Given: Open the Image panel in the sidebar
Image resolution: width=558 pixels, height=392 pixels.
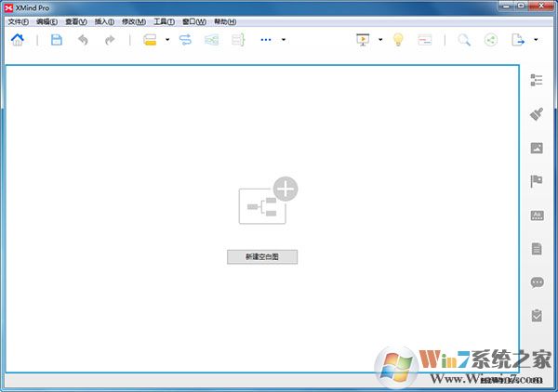Looking at the screenshot, I should pyautogui.click(x=537, y=148).
